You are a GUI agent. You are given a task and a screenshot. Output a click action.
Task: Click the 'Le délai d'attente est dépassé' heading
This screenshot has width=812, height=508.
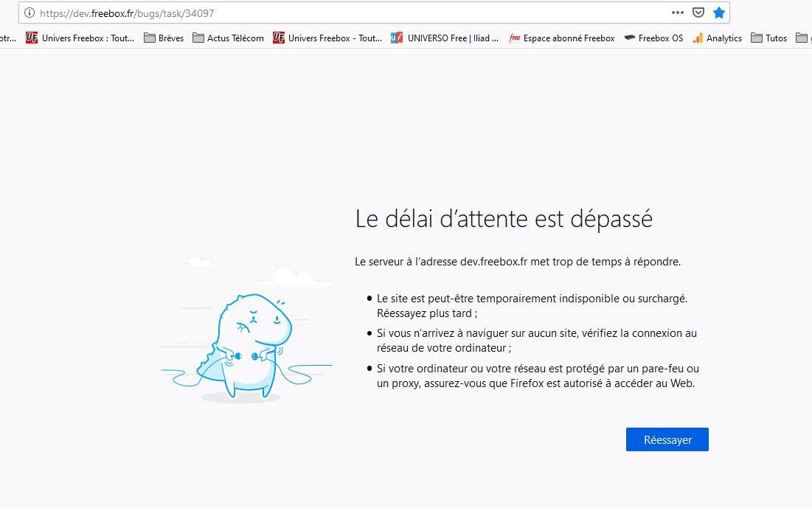(504, 219)
